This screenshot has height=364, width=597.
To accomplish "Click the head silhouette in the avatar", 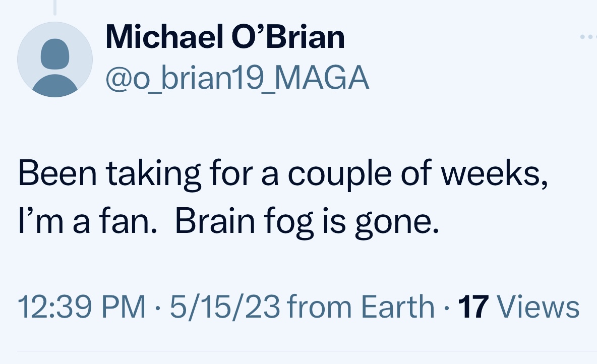I will pos(55,52).
